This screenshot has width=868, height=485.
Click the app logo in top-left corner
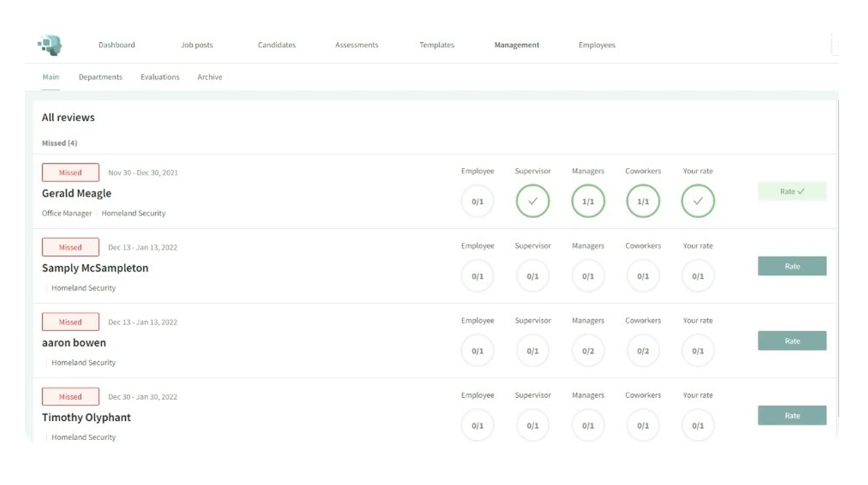51,45
